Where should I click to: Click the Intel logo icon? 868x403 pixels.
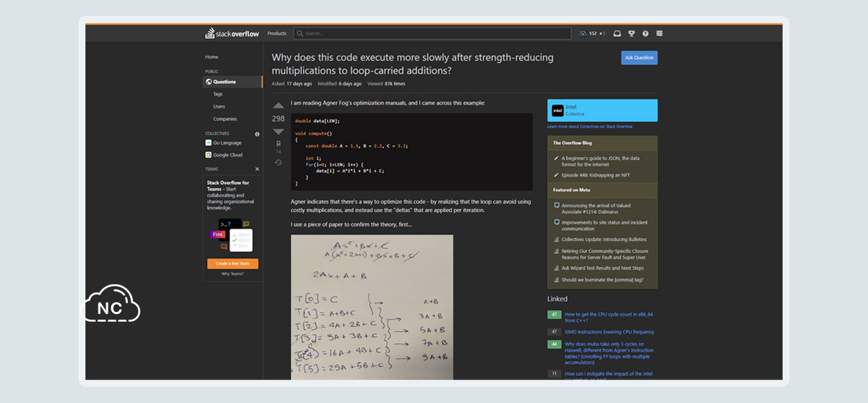[558, 110]
